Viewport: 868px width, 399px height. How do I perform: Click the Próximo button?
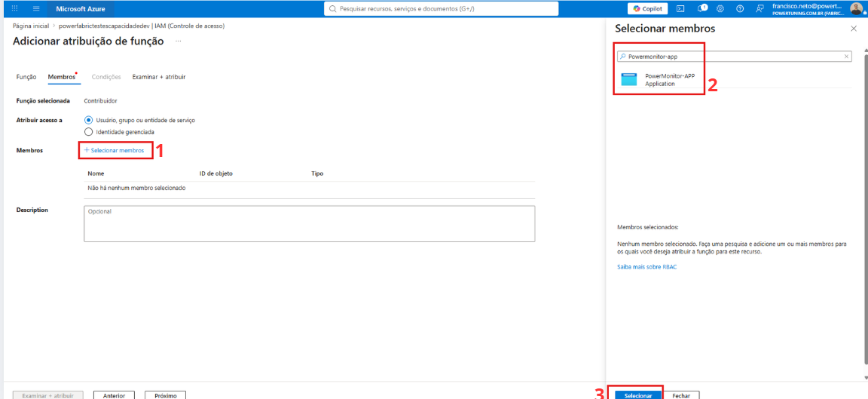(166, 396)
